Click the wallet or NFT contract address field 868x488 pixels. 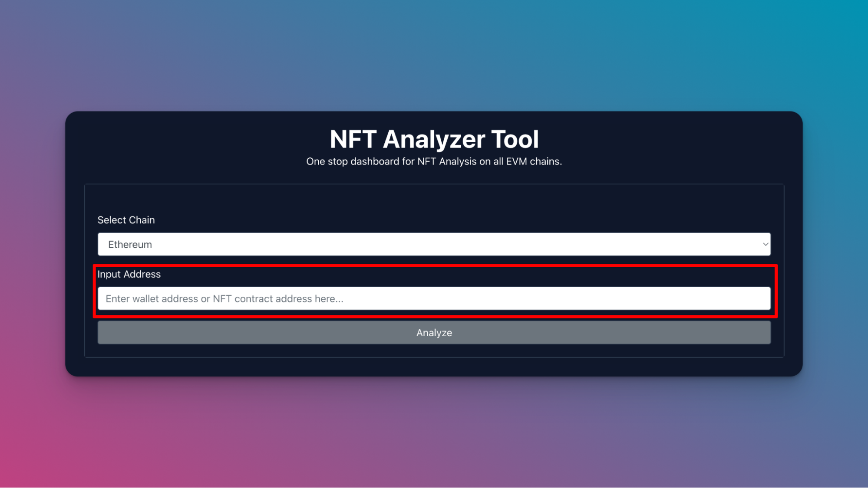(x=434, y=298)
